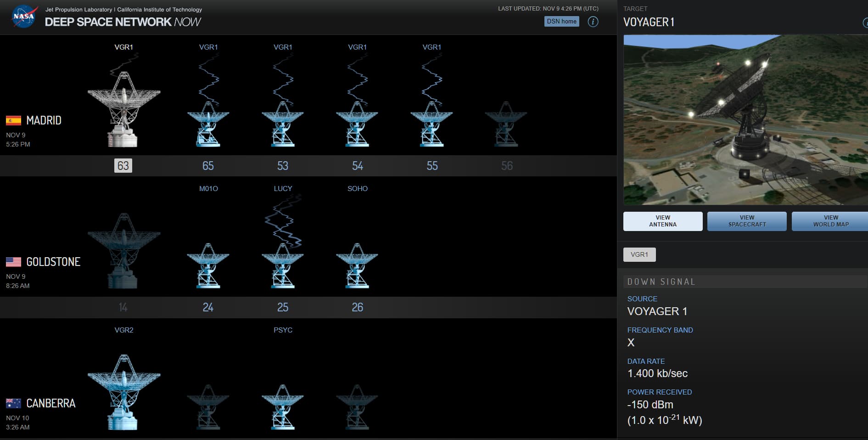Click the Madrid antenna 3D image

click(745, 120)
